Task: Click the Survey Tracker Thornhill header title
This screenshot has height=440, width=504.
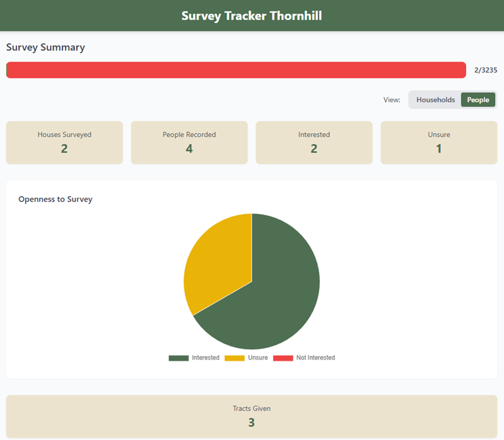Action: (251, 16)
